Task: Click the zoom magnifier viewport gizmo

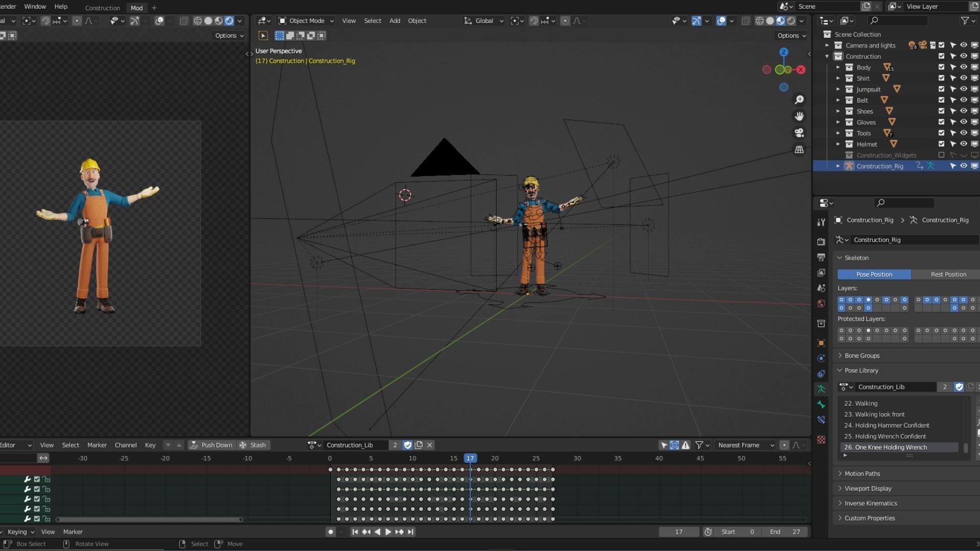Action: click(x=799, y=100)
